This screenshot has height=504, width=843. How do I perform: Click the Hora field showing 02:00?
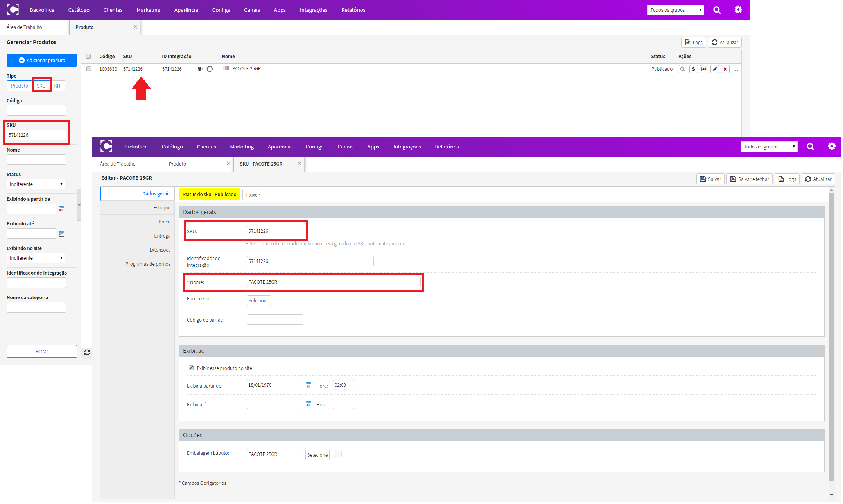point(343,385)
